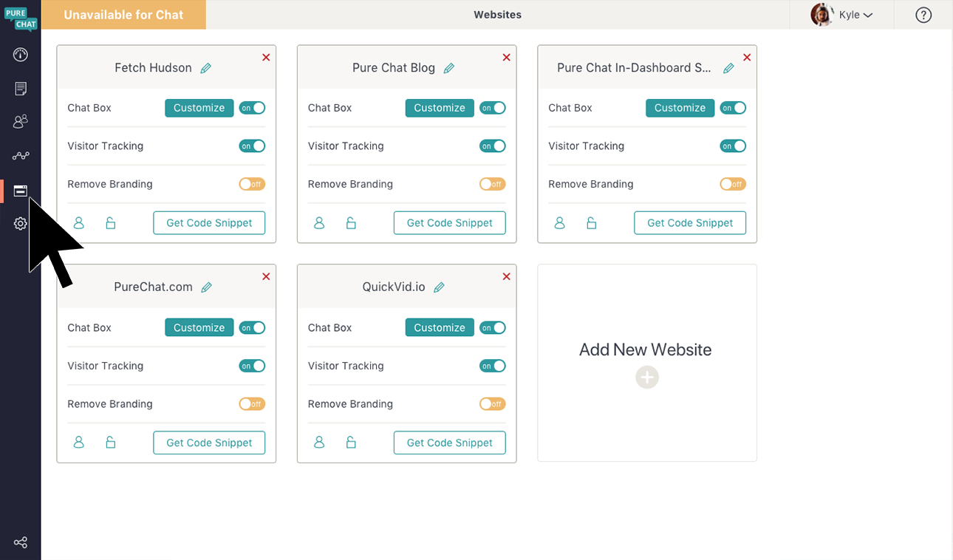Viewport: 953px width, 560px height.
Task: Delete the Pure Chat In-Dashboard website red X
Action: [747, 57]
